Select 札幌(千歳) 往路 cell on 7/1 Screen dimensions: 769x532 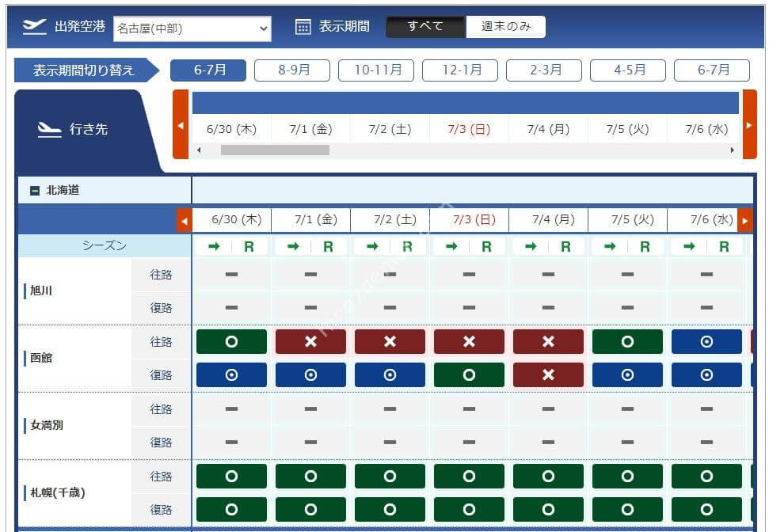click(x=311, y=476)
